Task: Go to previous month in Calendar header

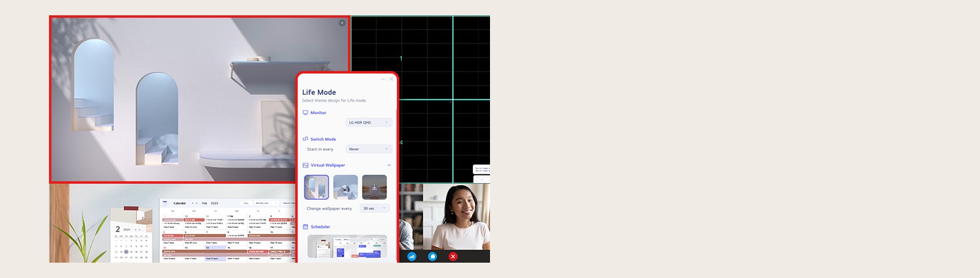Action: click(x=192, y=203)
